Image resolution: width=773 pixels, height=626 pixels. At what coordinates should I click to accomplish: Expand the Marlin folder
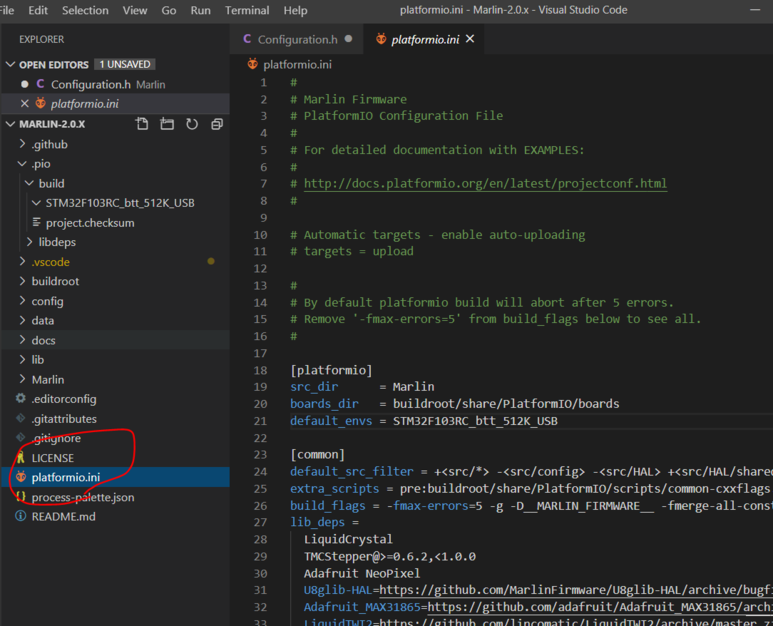(x=22, y=379)
